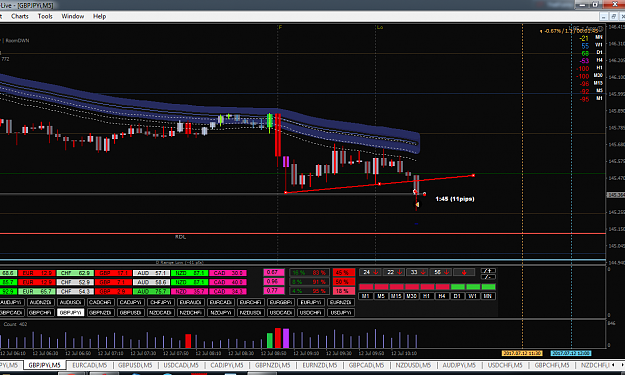The image size is (625, 375).
Task: Click the USDCAD pair button
Action: point(281,313)
